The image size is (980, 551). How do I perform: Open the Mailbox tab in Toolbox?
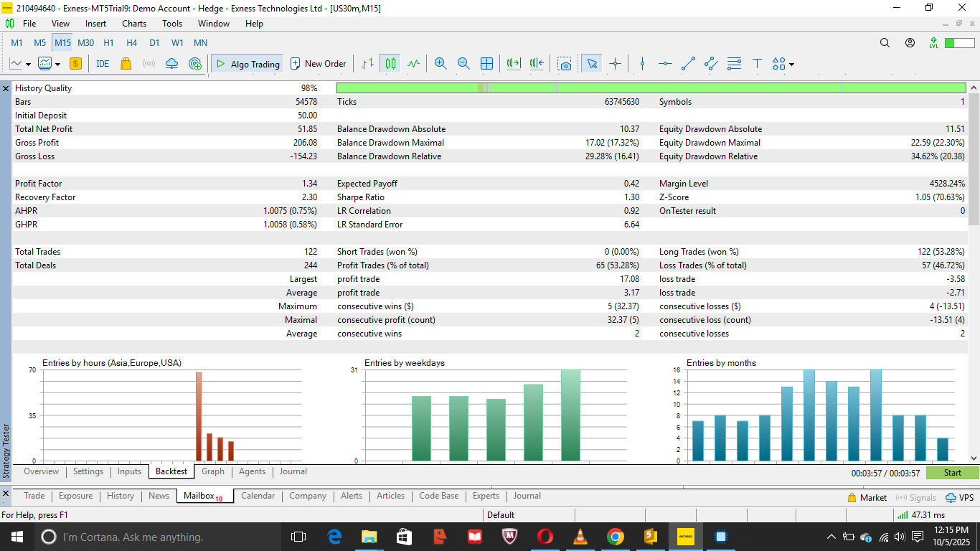200,496
